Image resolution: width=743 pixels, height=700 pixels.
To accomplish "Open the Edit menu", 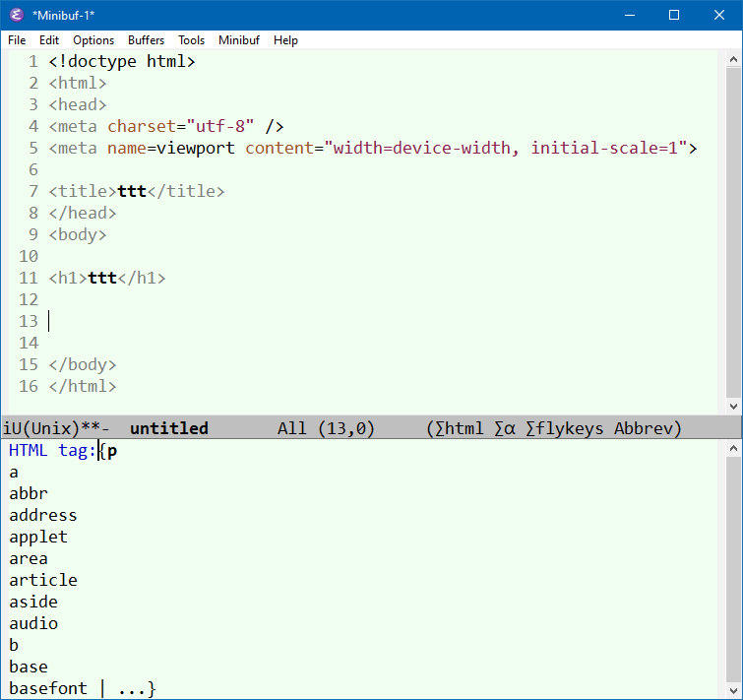I will (49, 40).
